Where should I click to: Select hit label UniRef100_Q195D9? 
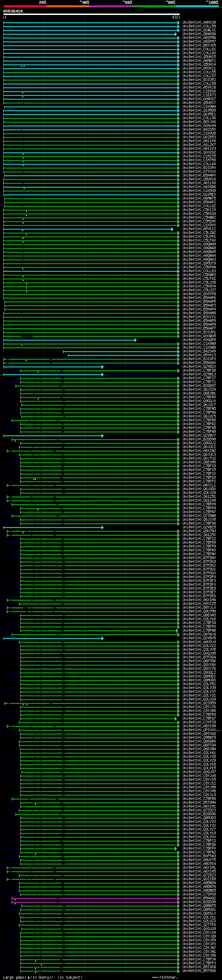click(x=199, y=110)
